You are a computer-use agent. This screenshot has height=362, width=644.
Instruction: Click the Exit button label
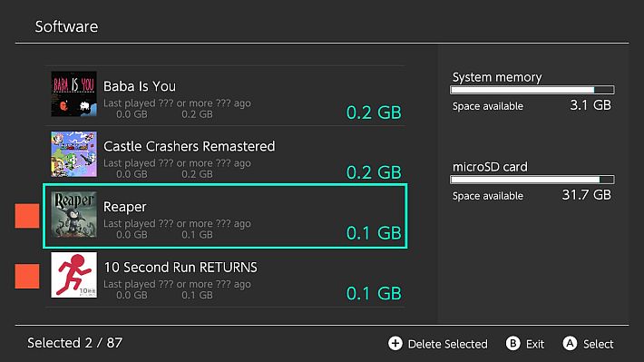535,344
